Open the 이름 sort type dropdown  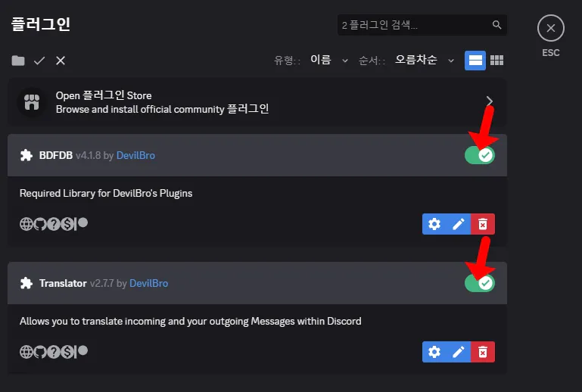pyautogui.click(x=329, y=61)
